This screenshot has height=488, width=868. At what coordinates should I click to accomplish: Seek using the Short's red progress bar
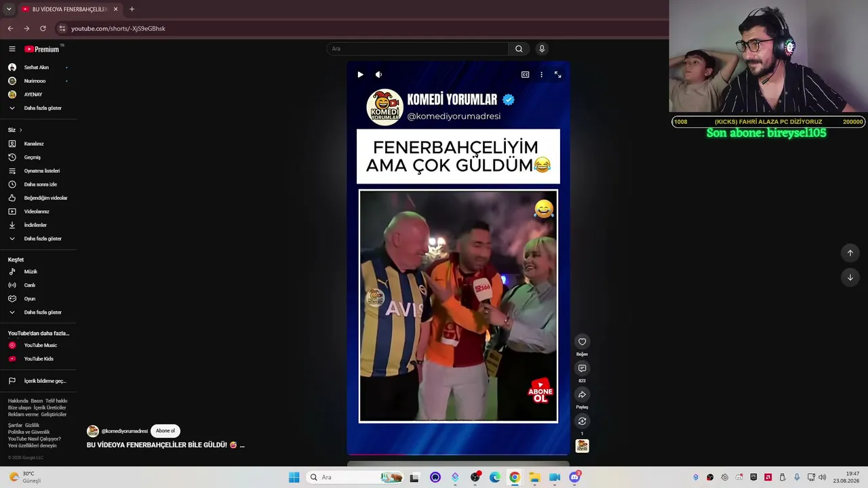458,454
